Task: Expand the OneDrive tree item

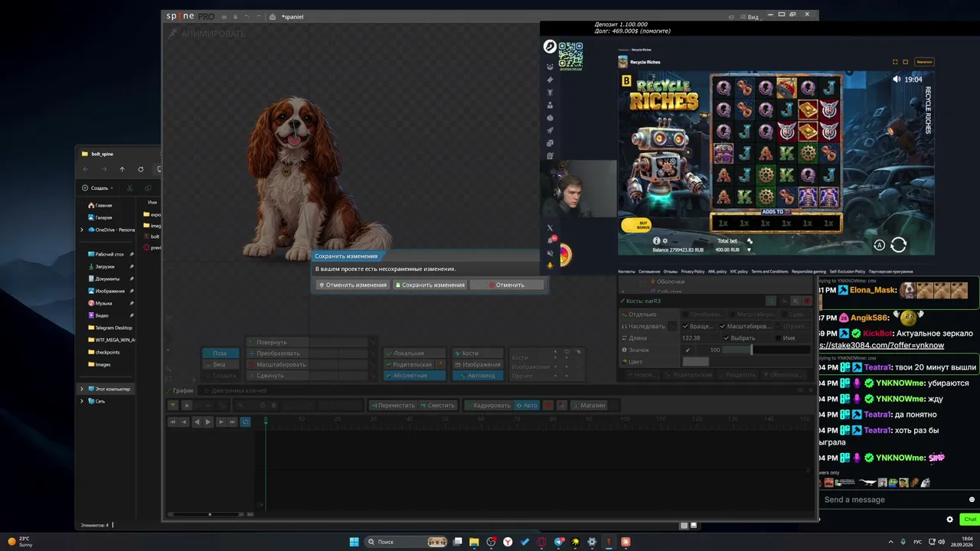Action: click(x=82, y=230)
